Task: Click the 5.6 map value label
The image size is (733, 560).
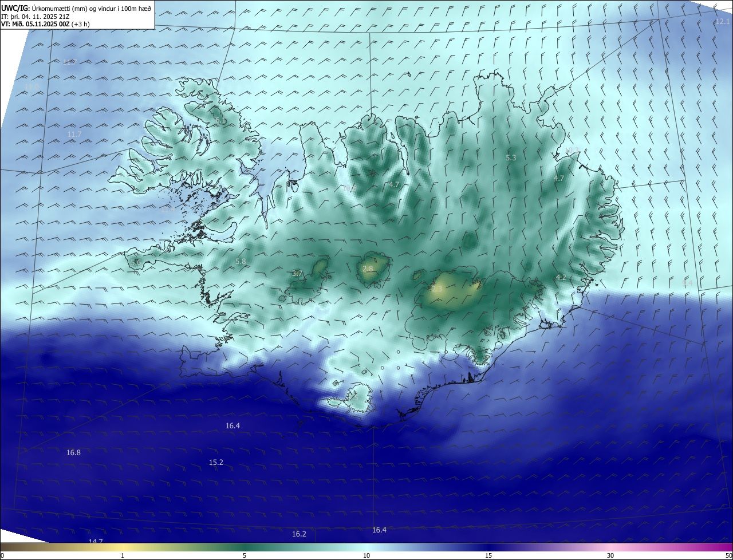Action: click(x=136, y=262)
